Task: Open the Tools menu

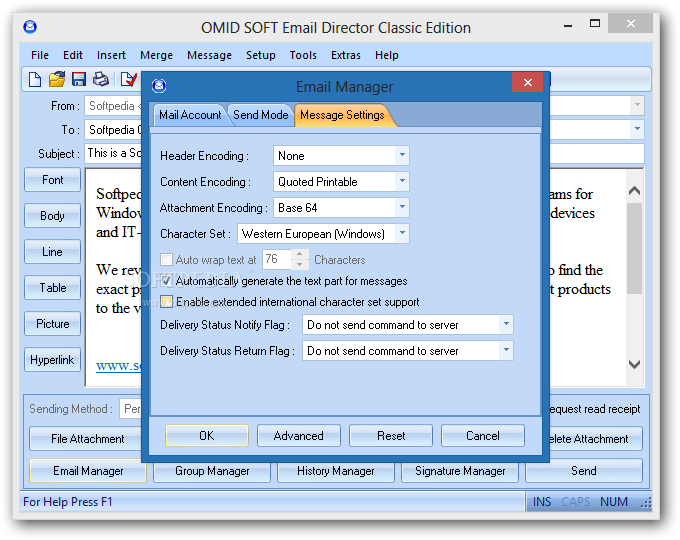Action: tap(303, 55)
